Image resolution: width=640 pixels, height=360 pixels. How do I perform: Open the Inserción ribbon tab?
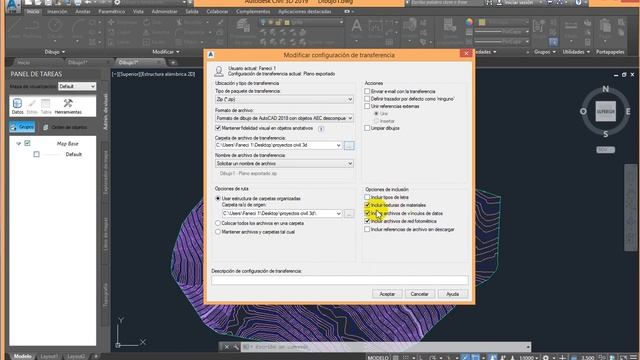click(57, 12)
